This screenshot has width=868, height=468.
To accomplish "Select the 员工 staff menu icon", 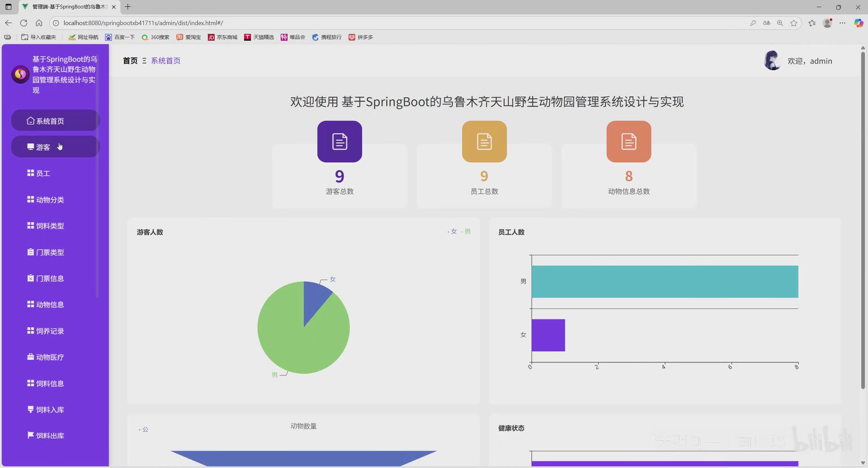I will [x=30, y=173].
